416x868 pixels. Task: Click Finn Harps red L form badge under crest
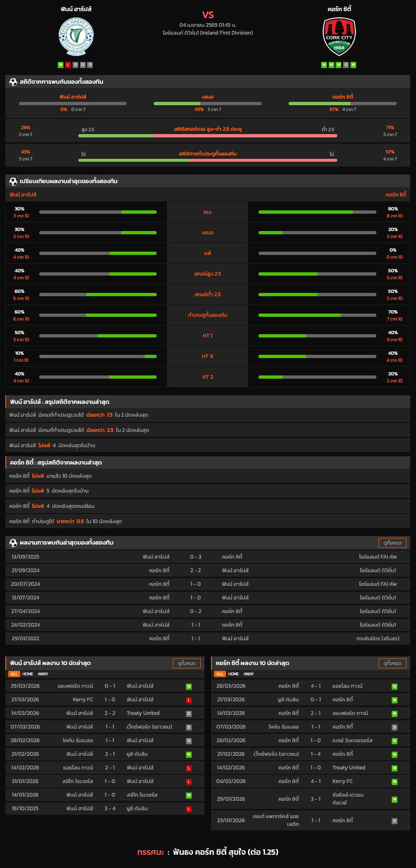click(68, 65)
